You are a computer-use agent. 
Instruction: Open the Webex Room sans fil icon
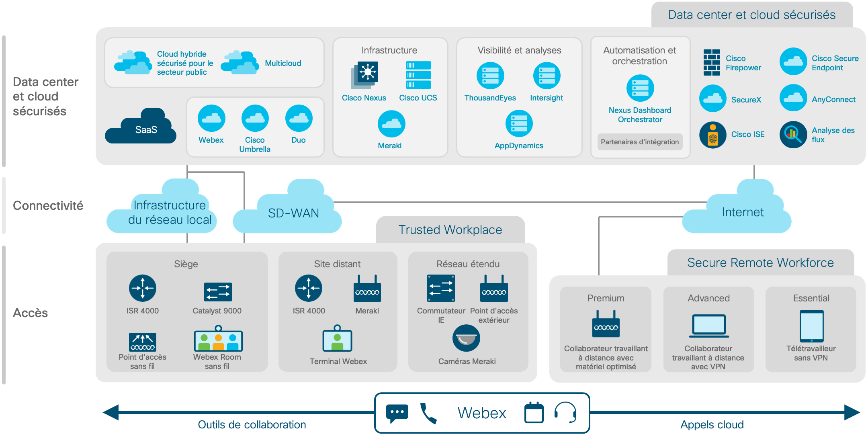pyautogui.click(x=218, y=338)
